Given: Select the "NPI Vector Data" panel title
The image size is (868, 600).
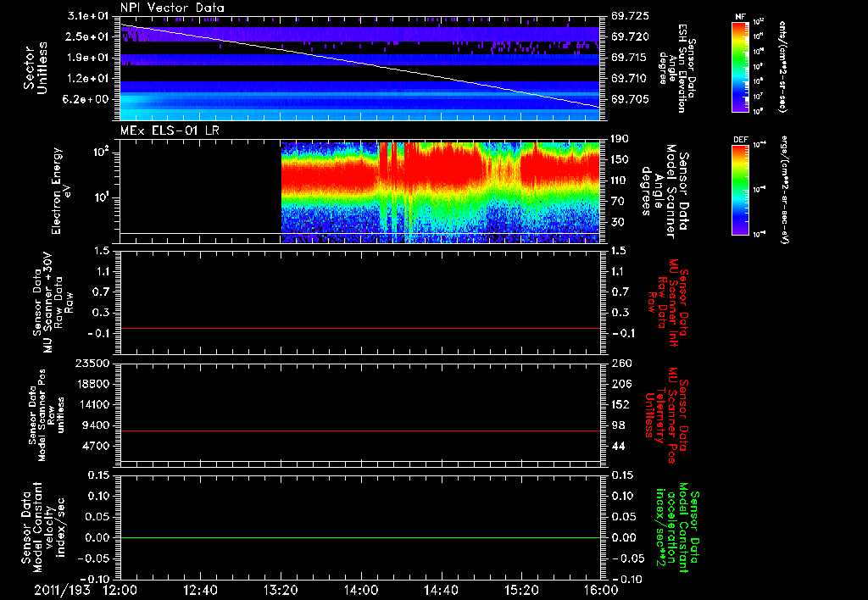Looking at the screenshot, I should (x=172, y=8).
